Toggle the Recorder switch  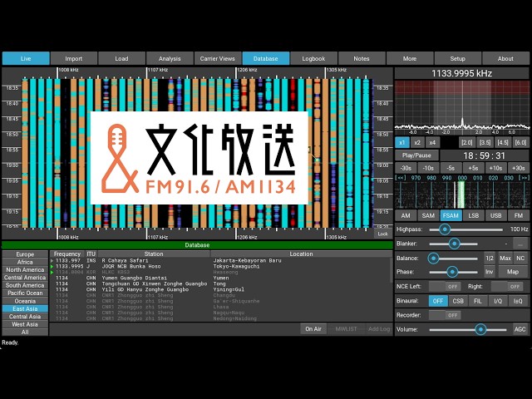click(x=445, y=315)
